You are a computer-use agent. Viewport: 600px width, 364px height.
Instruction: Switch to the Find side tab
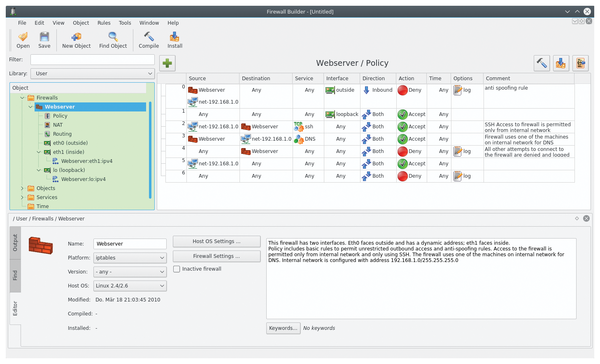(15, 276)
